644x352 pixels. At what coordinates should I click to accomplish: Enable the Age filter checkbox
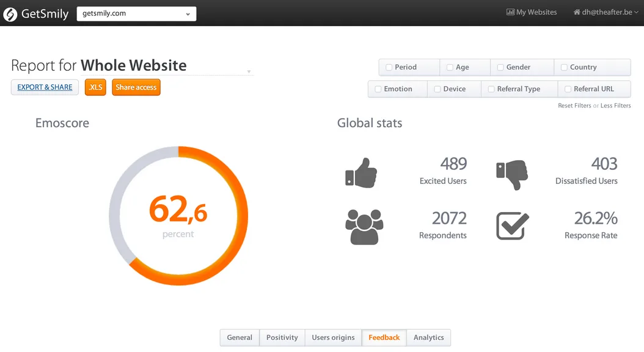[450, 67]
